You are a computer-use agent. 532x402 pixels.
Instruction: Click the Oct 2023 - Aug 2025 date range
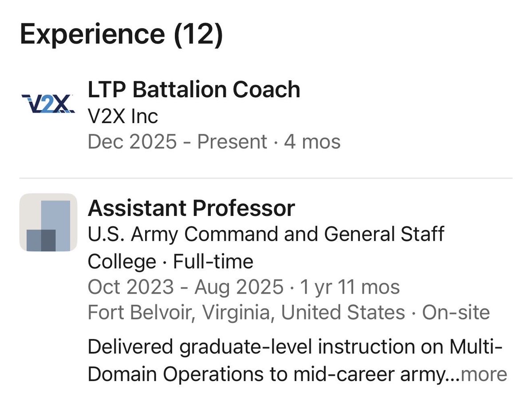(x=185, y=287)
